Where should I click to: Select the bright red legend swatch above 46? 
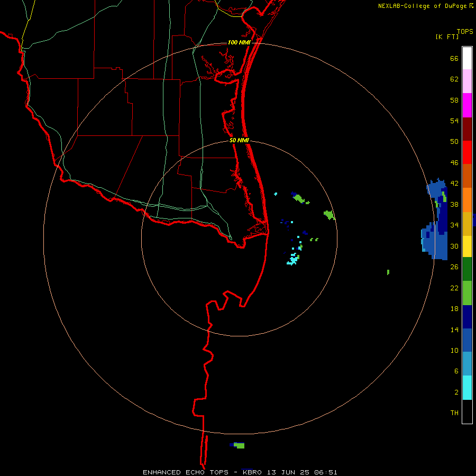coord(467,152)
